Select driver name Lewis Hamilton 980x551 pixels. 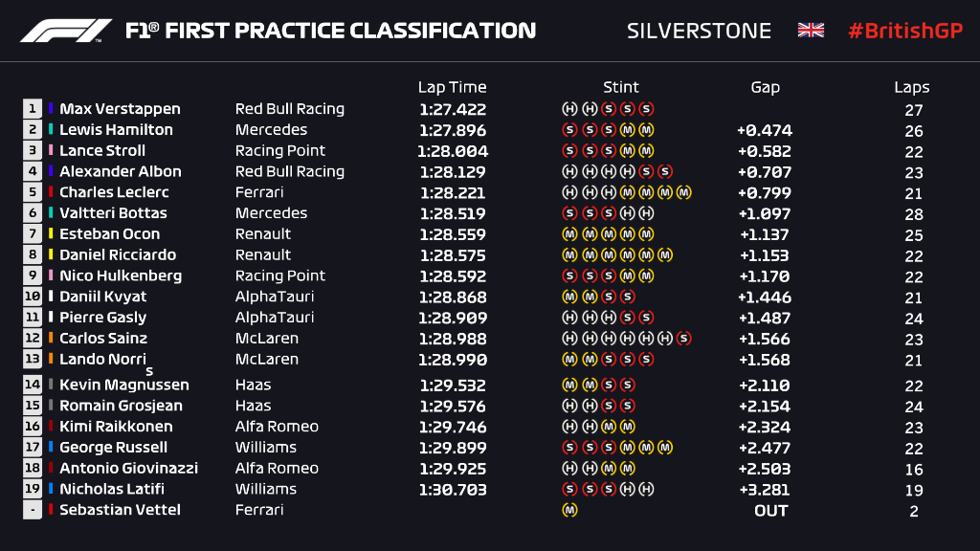116,130
